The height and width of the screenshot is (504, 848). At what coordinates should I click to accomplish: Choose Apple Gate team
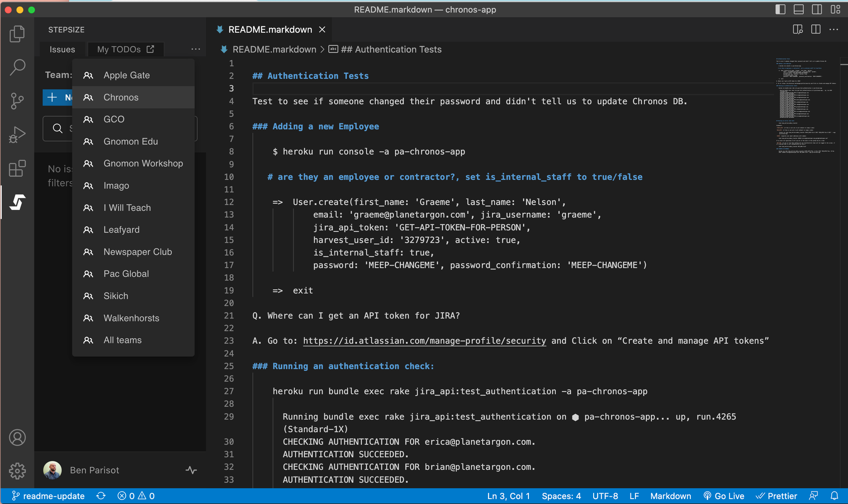click(x=133, y=75)
